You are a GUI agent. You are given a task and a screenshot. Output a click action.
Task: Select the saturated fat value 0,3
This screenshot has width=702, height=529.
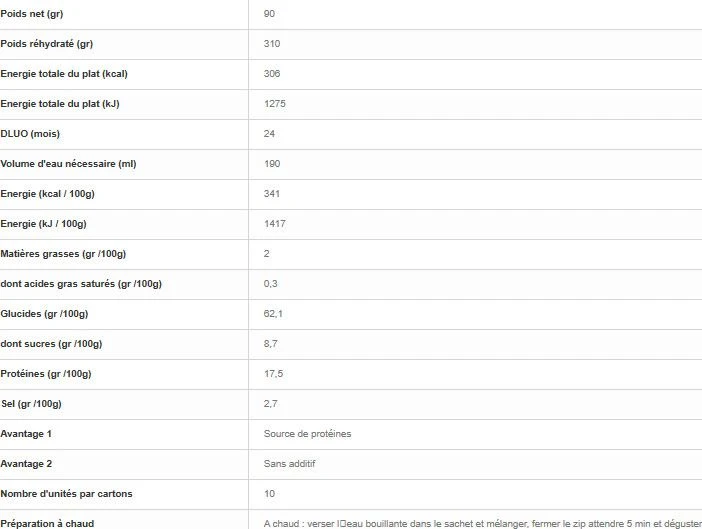[x=270, y=284]
